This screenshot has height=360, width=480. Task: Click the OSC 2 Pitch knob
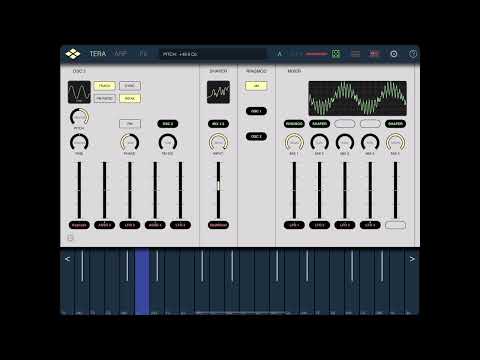[x=79, y=117]
